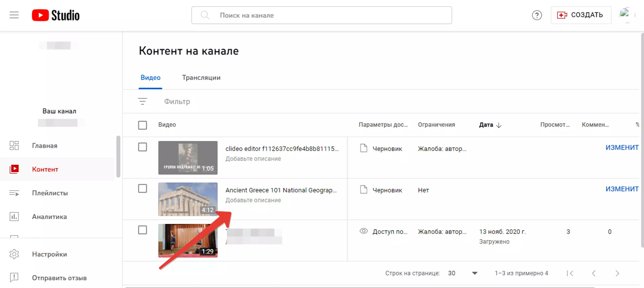Sort by the Дата column header
Image resolution: width=644 pixels, height=288 pixels.
pyautogui.click(x=486, y=125)
